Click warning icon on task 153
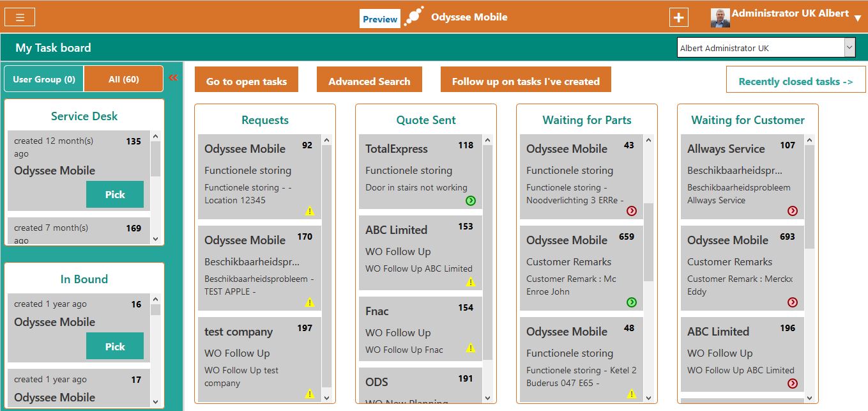The height and width of the screenshot is (411, 868). (x=471, y=282)
